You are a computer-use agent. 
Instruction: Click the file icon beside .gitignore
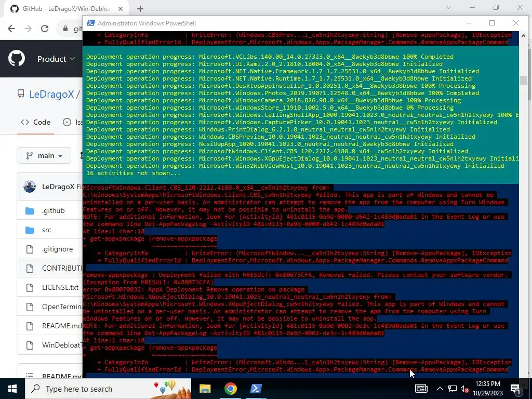tap(30, 249)
